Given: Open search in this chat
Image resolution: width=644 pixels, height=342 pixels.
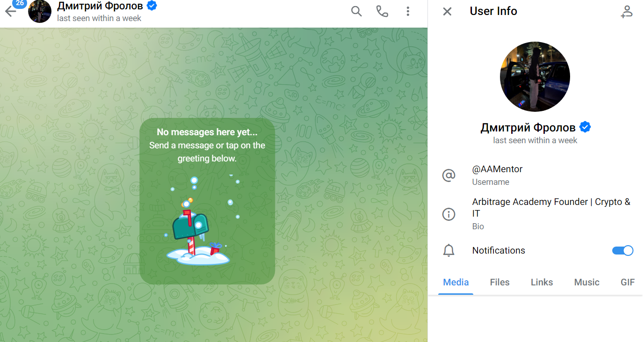Looking at the screenshot, I should tap(356, 11).
